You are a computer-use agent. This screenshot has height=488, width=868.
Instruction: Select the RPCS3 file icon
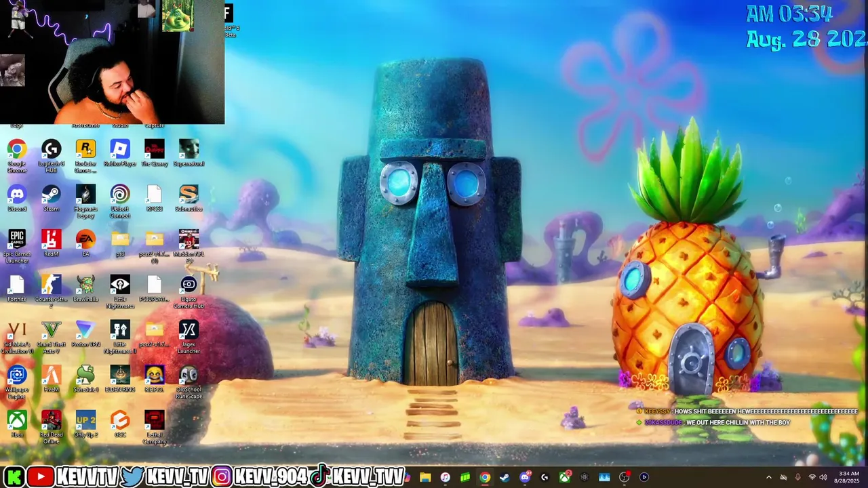tap(155, 199)
